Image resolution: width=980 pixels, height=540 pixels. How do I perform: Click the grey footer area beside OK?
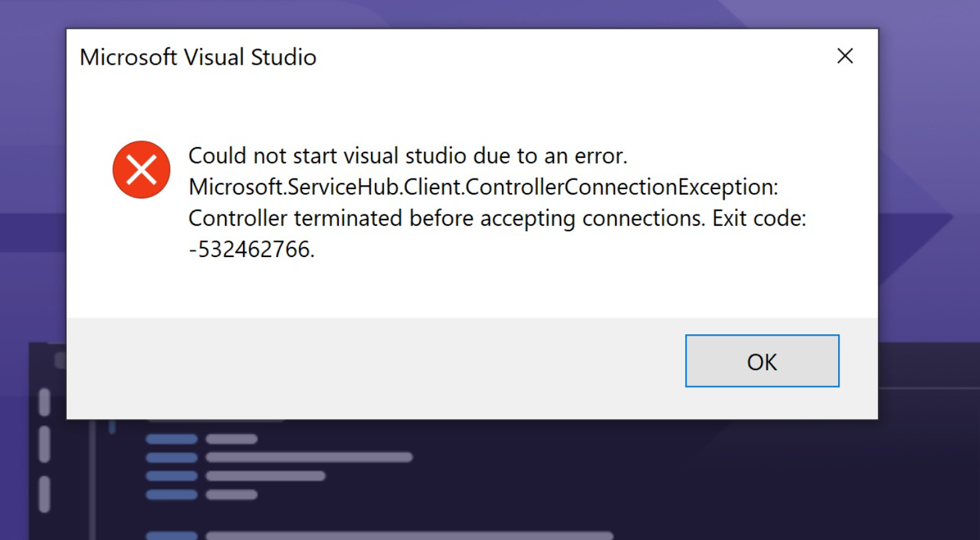[373, 368]
